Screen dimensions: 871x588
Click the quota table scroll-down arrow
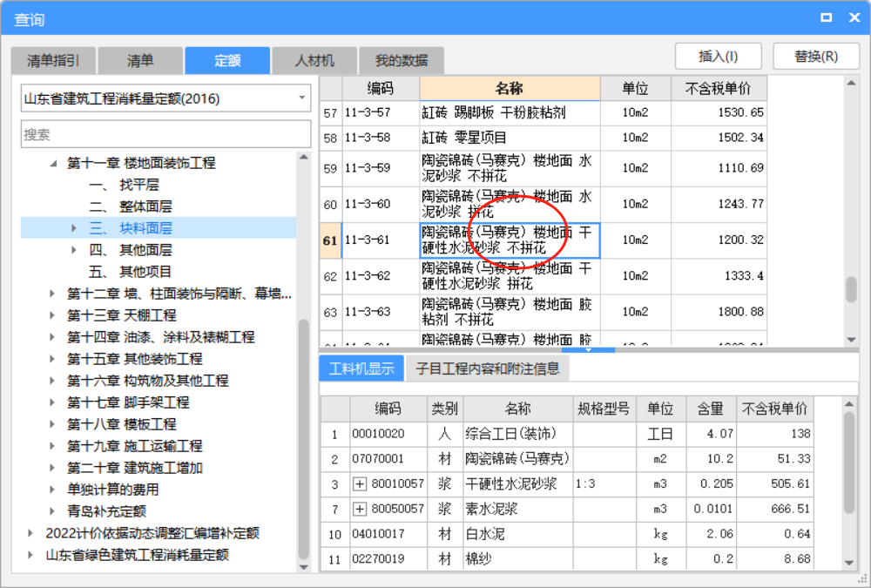pyautogui.click(x=851, y=339)
